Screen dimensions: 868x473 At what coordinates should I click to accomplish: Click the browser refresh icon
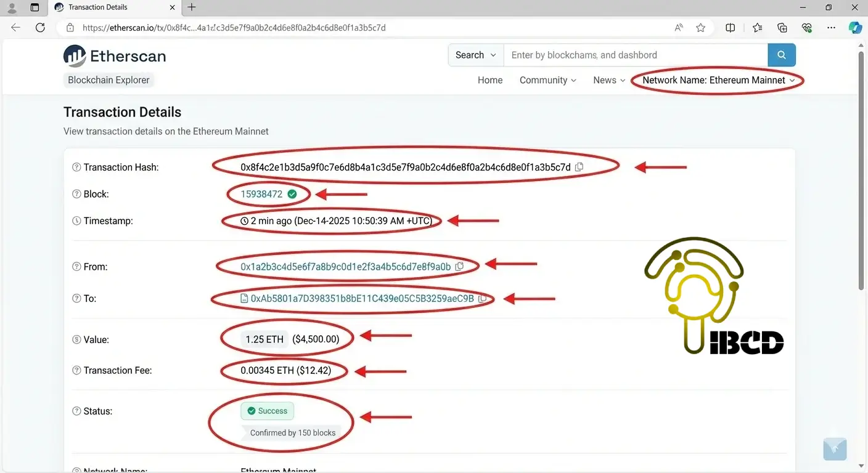[40, 28]
